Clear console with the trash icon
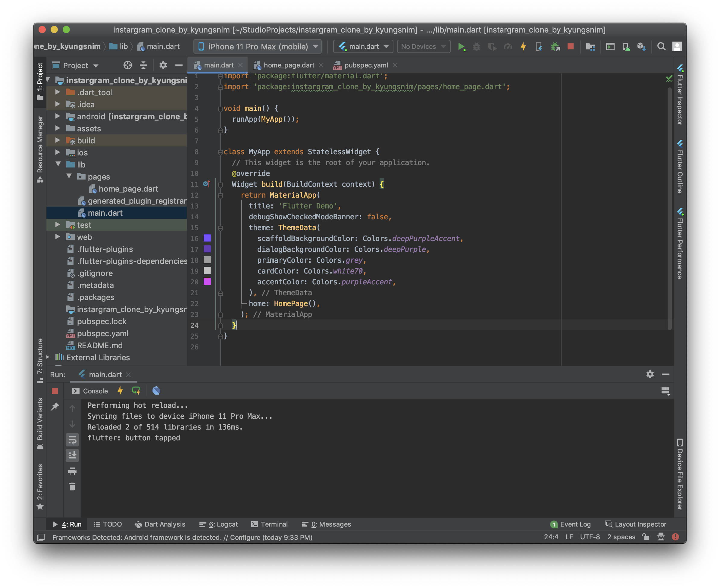The height and width of the screenshot is (588, 720). coord(72,487)
